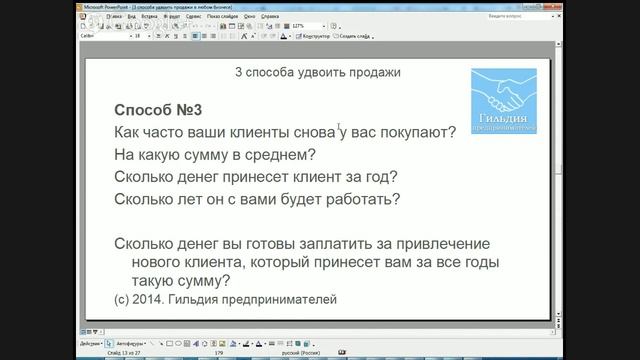Screen dimensions: 640x360
Task: Open the zoom percentage dropdown
Action: click(324, 26)
